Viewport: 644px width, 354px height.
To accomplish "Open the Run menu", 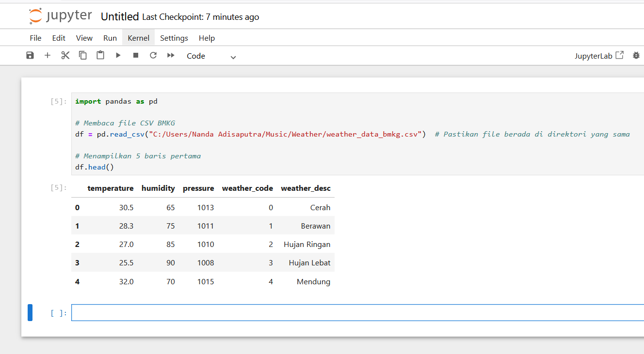I will (x=110, y=38).
